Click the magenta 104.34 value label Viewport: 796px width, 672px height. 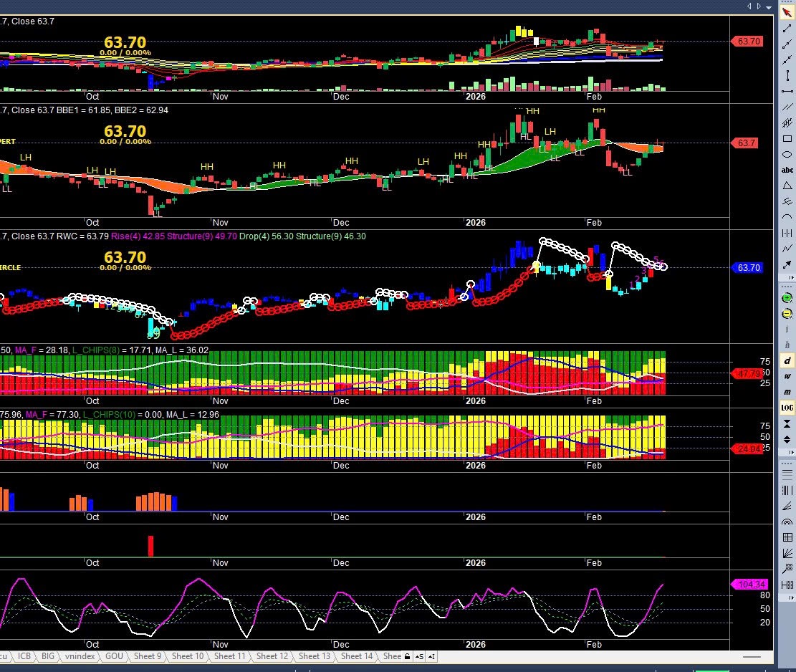(x=748, y=584)
